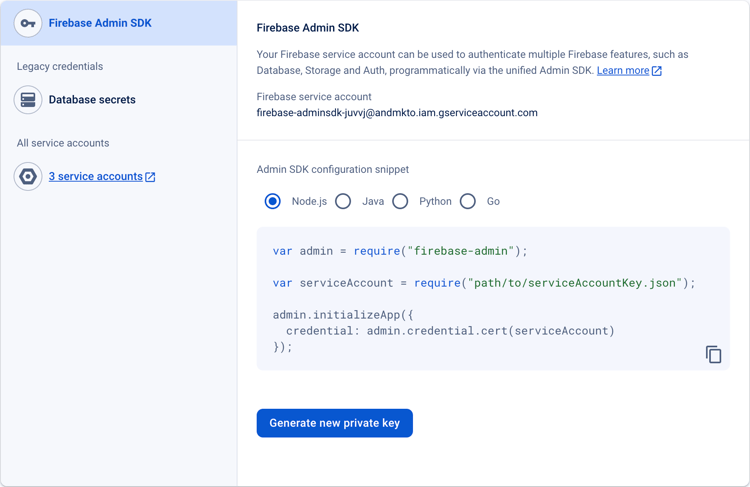Screen dimensions: 750x487
Task: Click the Database secrets storage icon
Action: tap(28, 100)
